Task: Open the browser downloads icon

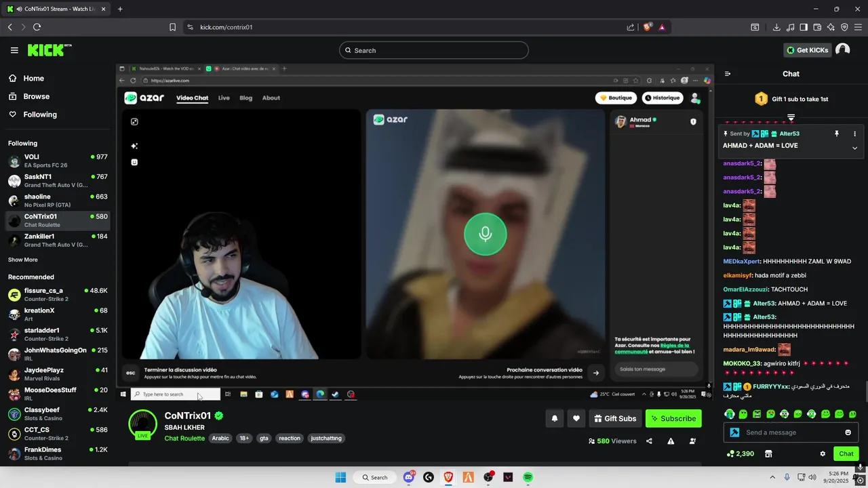Action: [x=776, y=27]
